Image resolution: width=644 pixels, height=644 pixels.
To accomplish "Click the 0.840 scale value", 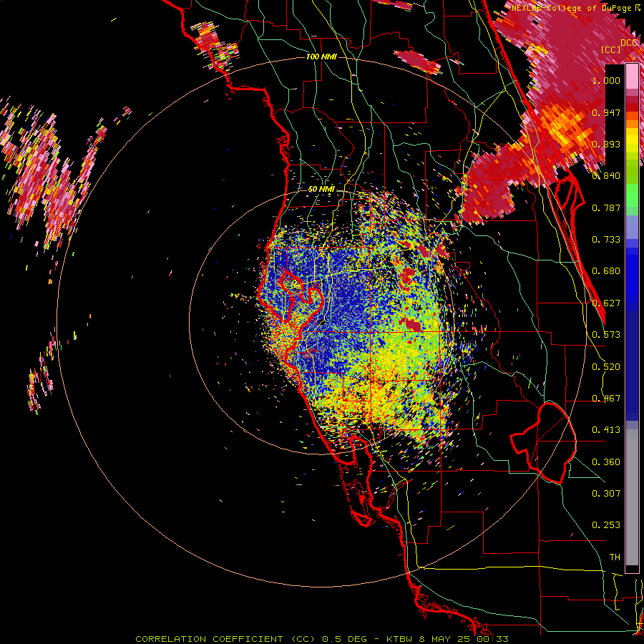I will click(x=606, y=176).
